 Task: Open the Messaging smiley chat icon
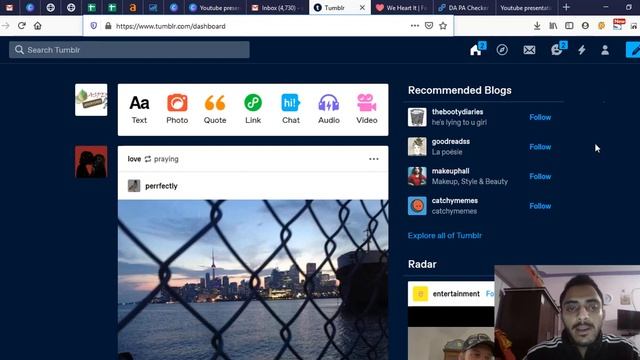556,50
